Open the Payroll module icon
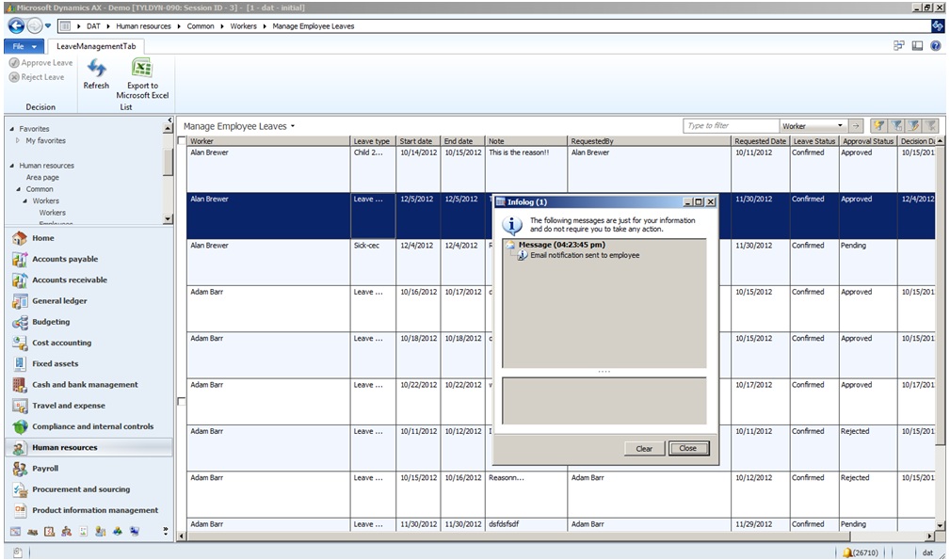 point(20,469)
